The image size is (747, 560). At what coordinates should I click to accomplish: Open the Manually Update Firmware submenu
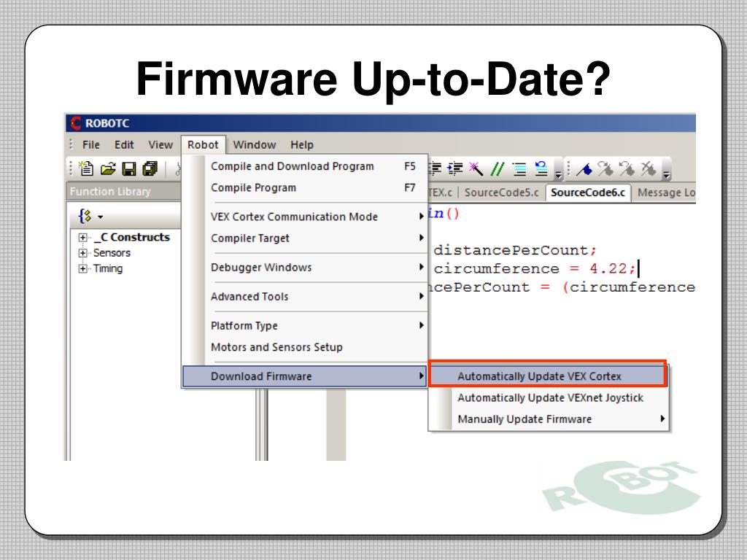tap(549, 419)
